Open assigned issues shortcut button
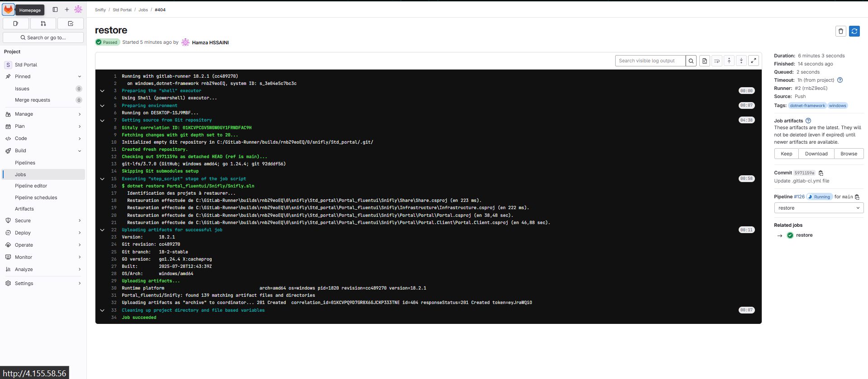The height and width of the screenshot is (379, 868). (x=16, y=23)
